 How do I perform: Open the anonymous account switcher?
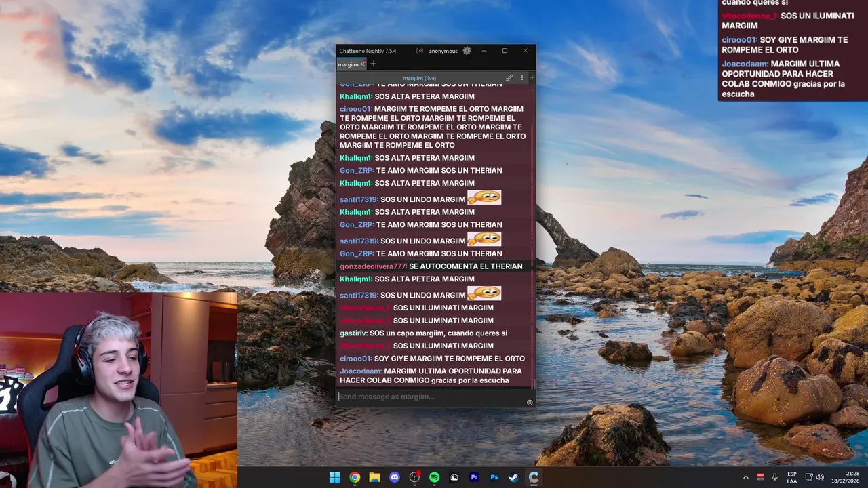coord(443,51)
